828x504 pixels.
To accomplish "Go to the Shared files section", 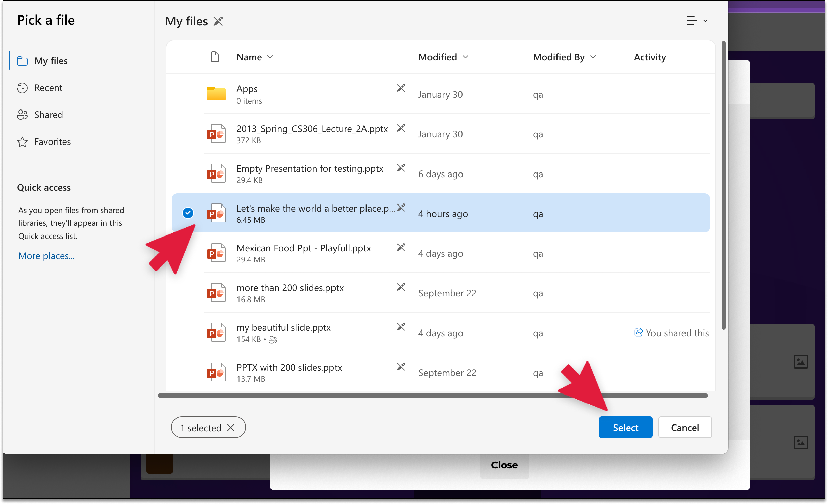I will tap(49, 115).
